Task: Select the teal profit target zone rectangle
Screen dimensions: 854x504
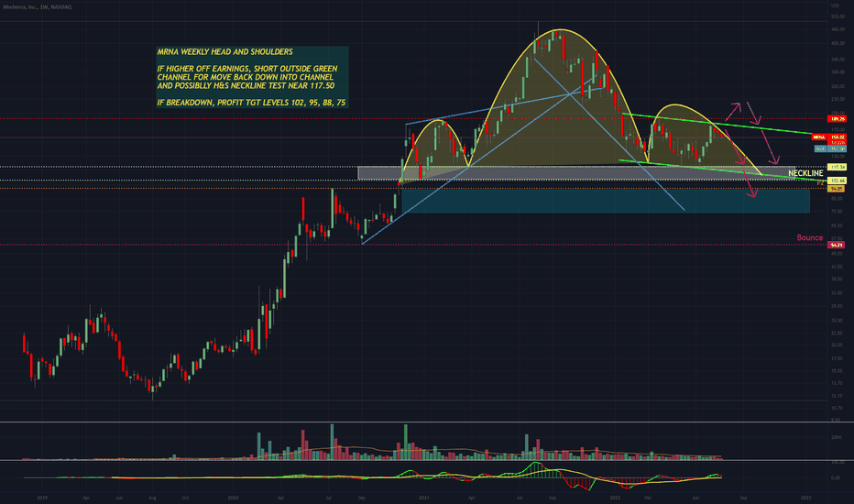Action: (606, 201)
